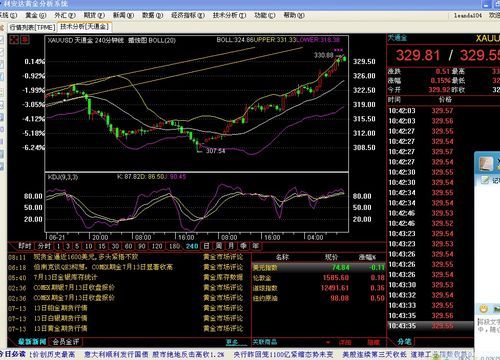Open the 帮助(H) menu
500x360 pixels.
point(294,15)
